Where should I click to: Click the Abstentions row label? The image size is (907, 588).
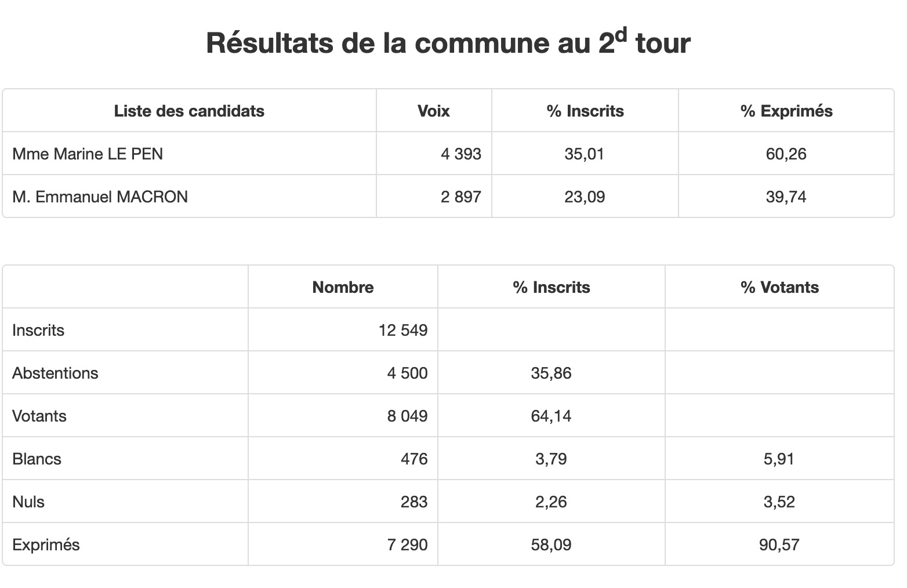click(x=55, y=373)
